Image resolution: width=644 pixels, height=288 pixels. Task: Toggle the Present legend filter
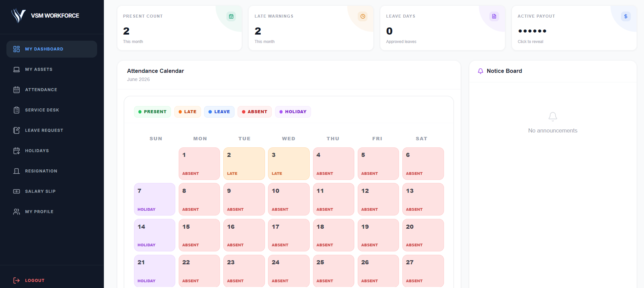tap(152, 112)
